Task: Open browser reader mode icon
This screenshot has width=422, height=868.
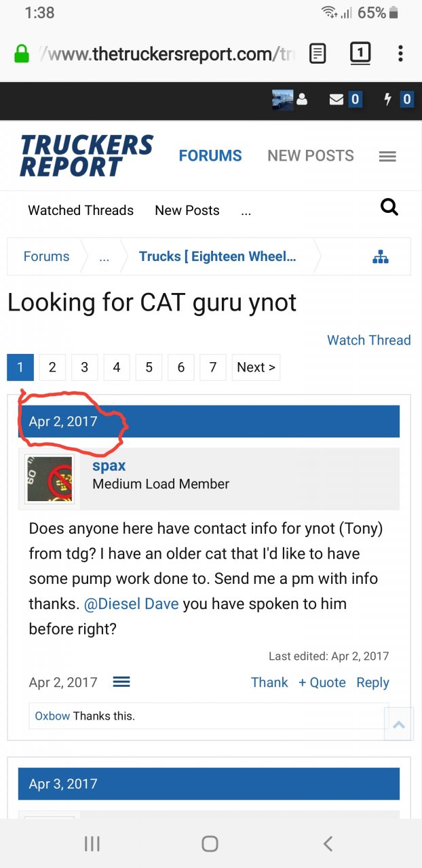Action: [318, 54]
